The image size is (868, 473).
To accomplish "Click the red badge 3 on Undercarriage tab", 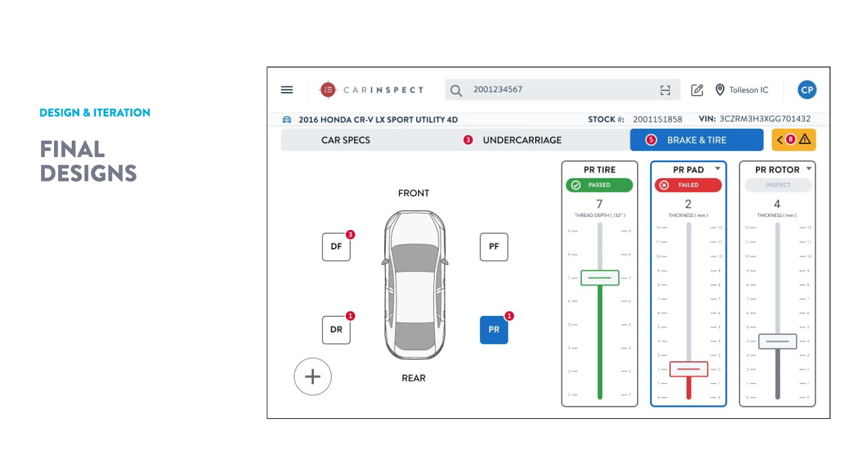I will [x=468, y=140].
